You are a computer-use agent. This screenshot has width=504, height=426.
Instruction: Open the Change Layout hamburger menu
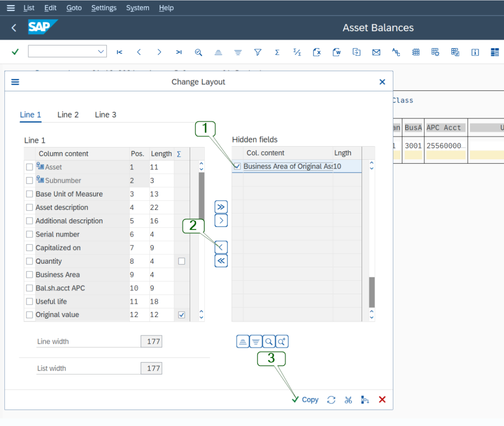pyautogui.click(x=15, y=82)
